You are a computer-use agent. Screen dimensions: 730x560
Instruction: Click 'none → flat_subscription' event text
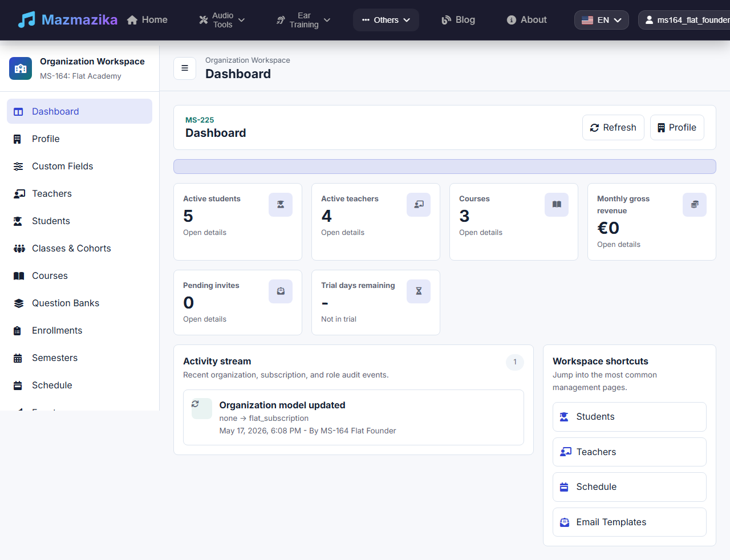264,418
